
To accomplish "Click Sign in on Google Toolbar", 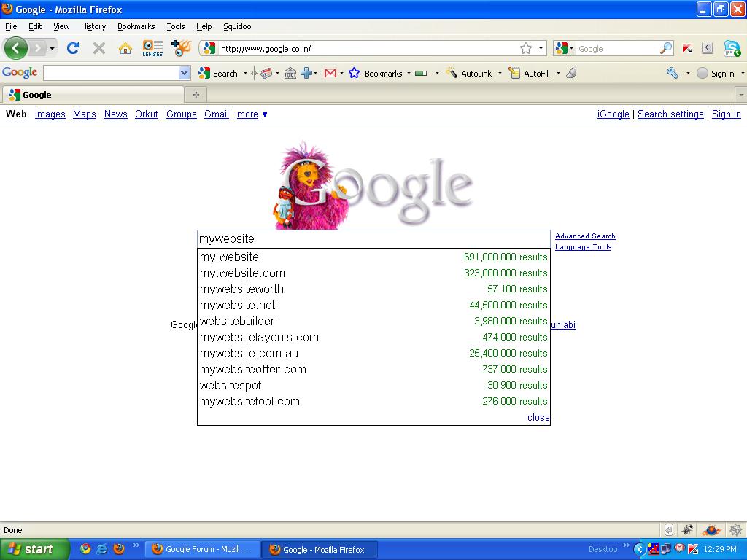I will tap(716, 74).
